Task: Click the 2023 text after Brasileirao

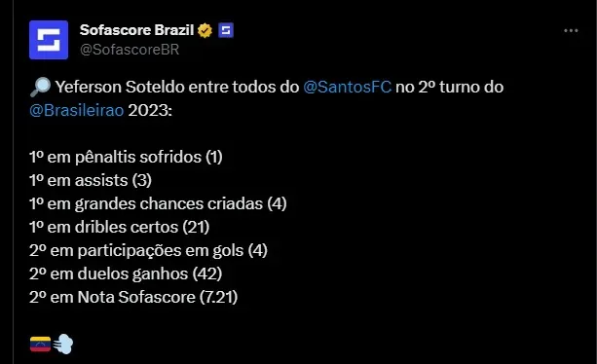Action: [x=150, y=111]
